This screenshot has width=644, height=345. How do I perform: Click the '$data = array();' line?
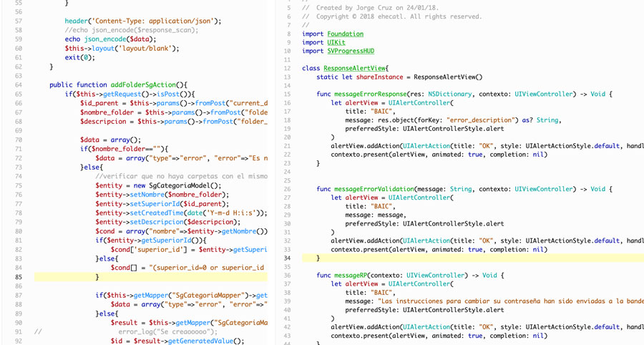110,140
